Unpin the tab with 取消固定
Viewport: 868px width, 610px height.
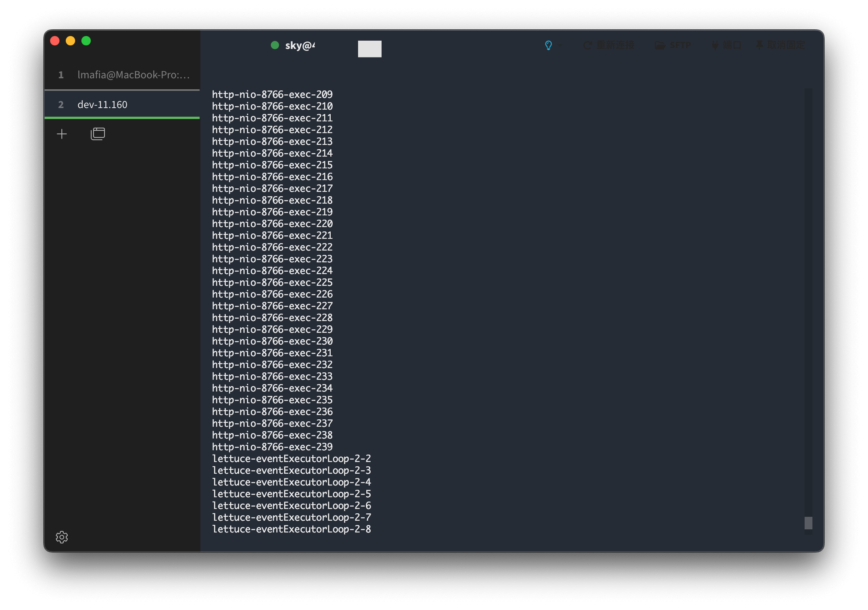pyautogui.click(x=785, y=45)
